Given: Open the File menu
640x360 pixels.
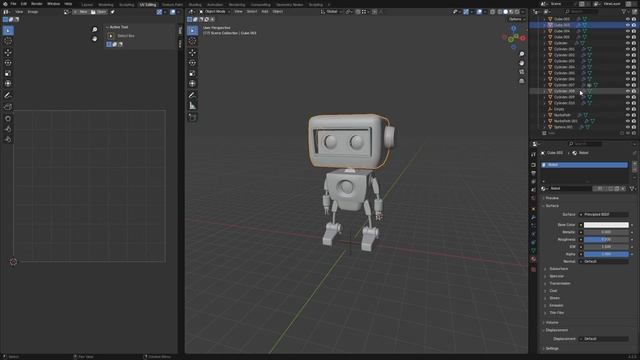Looking at the screenshot, I should coord(13,4).
